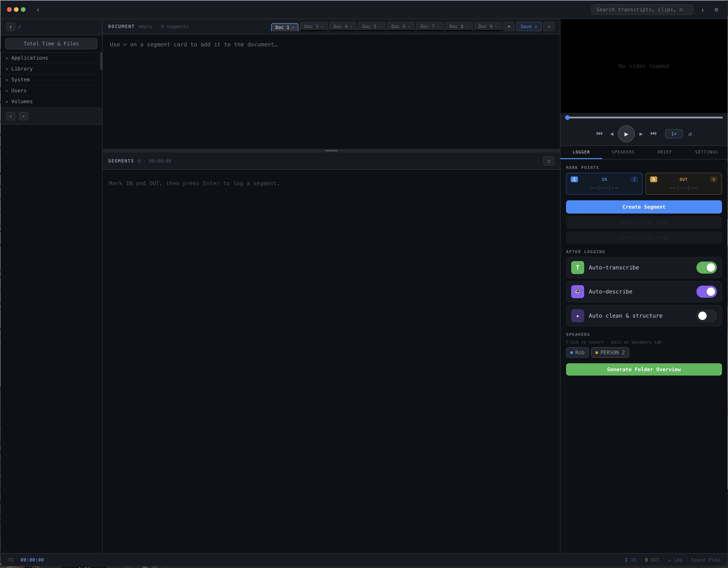The image size is (728, 568).
Task: Enable Auto clean & structure switch
Action: tap(706, 316)
